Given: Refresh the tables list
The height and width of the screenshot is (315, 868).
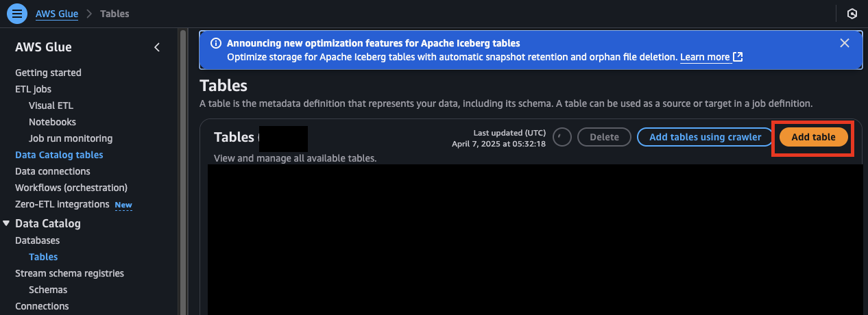Looking at the screenshot, I should pos(562,137).
